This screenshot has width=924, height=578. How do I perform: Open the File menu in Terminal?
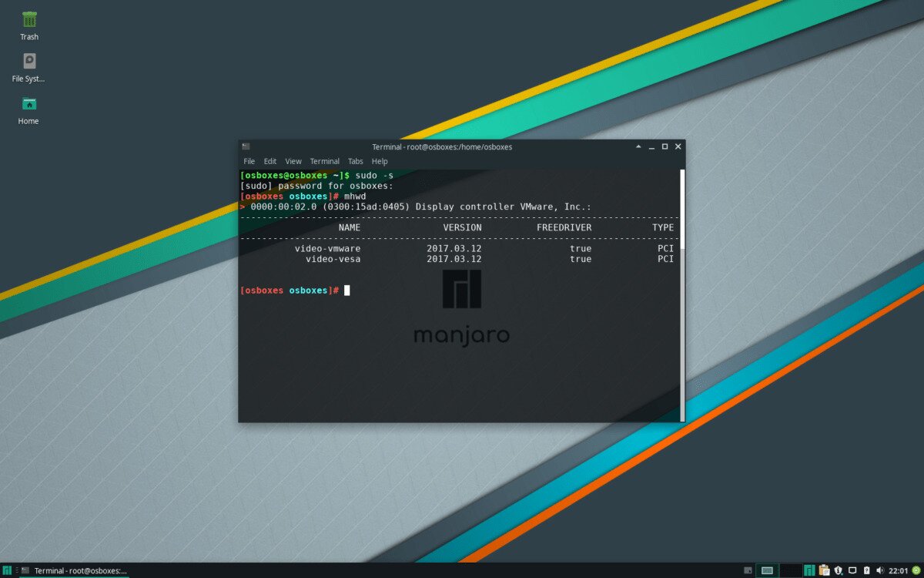point(249,161)
